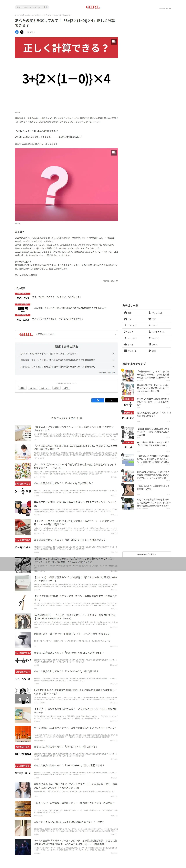Open the GIRL logo at page top
The width and height of the screenshot is (186, 868).
93,7
